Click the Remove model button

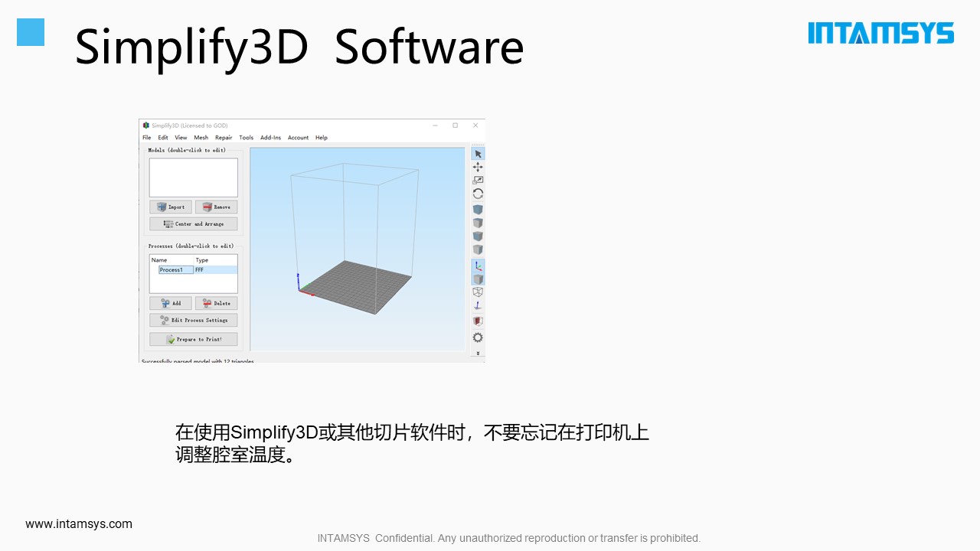coord(216,207)
